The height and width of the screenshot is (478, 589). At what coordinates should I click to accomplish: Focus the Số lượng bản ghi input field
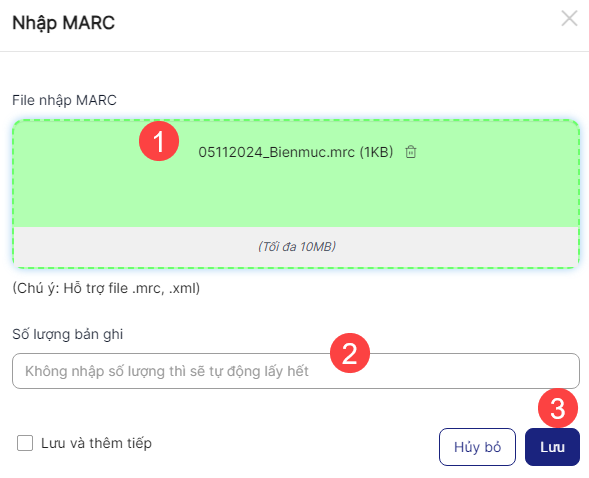coord(296,371)
